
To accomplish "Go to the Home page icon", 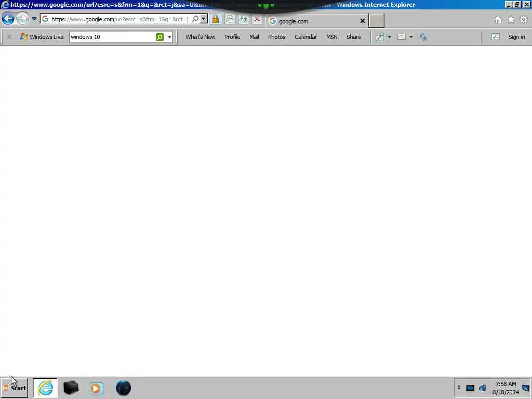I will 498,20.
